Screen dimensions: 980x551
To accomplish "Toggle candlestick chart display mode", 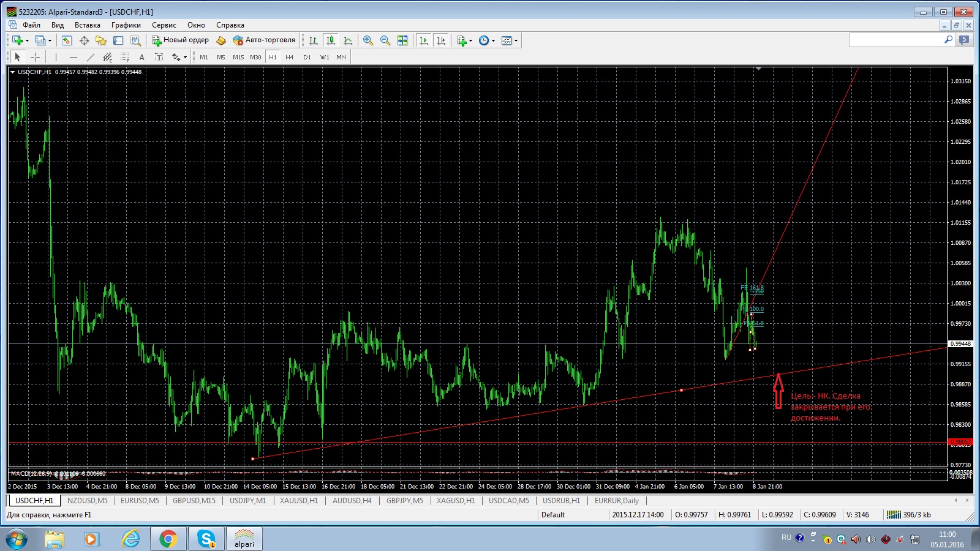I will coord(331,40).
